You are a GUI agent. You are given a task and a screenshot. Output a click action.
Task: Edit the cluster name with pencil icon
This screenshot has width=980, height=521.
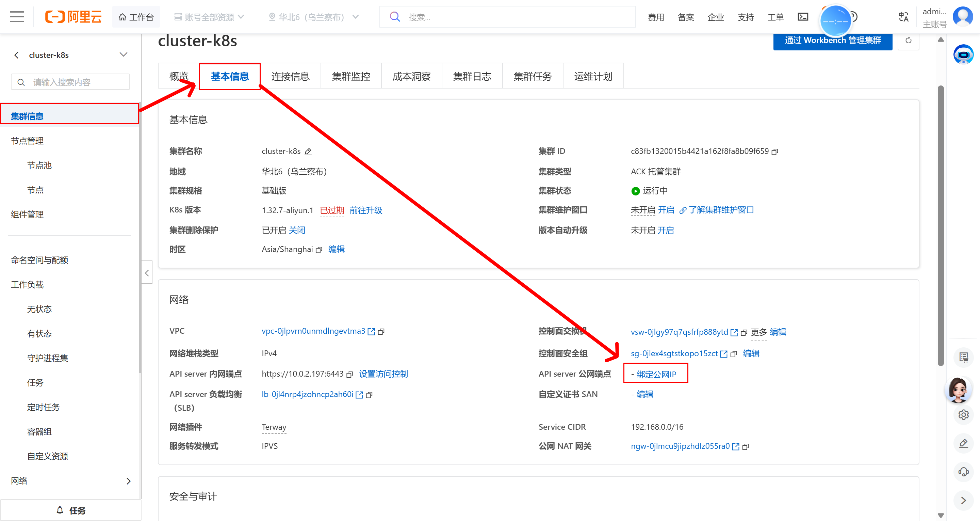pos(308,152)
